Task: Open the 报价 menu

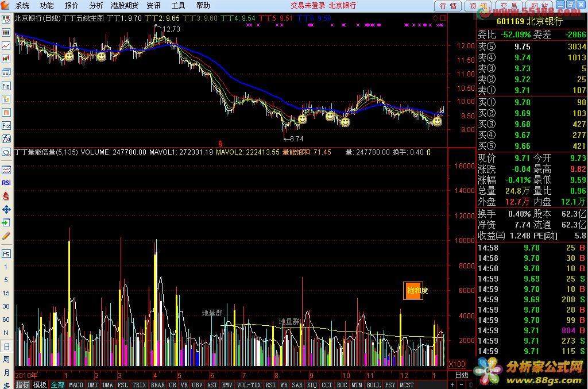Action: coord(71,6)
